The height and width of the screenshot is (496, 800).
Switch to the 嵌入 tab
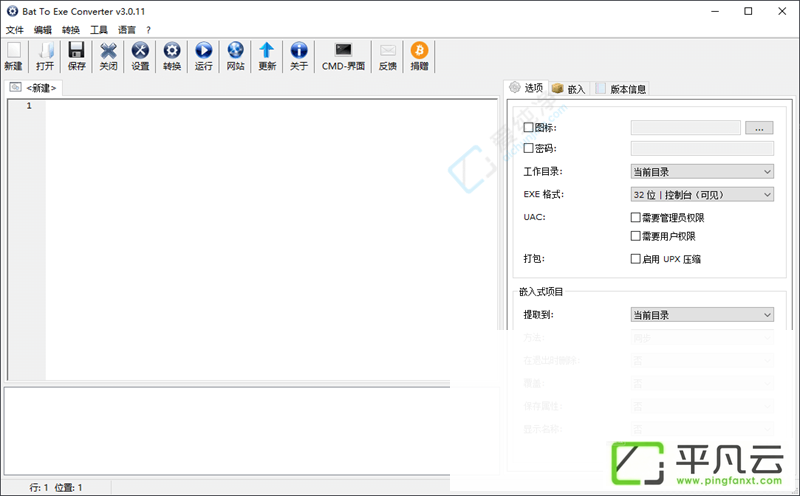569,89
